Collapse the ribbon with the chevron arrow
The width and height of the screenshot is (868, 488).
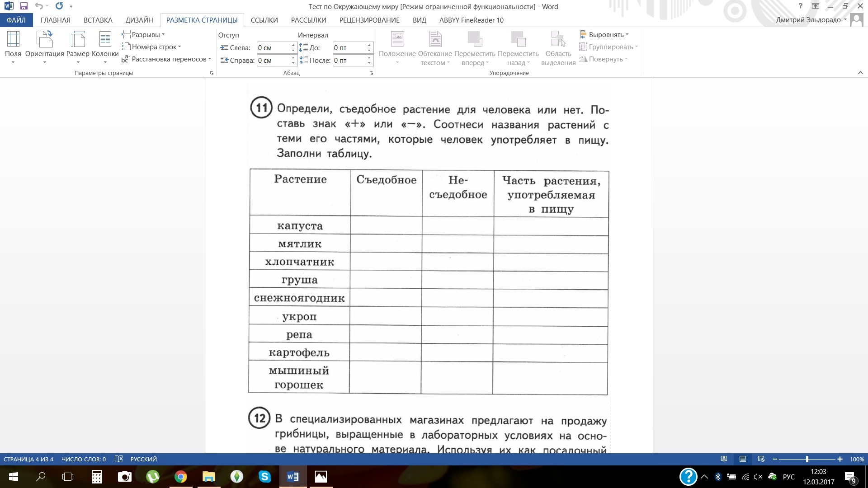coord(860,73)
